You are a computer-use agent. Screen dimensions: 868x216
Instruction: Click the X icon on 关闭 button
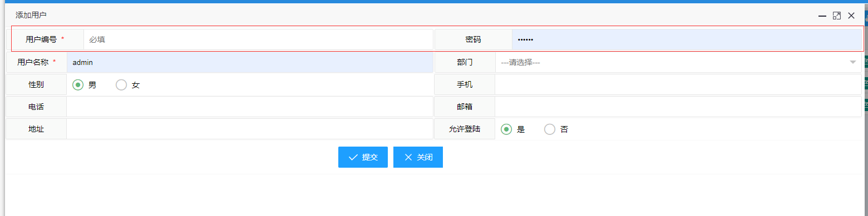tap(408, 157)
